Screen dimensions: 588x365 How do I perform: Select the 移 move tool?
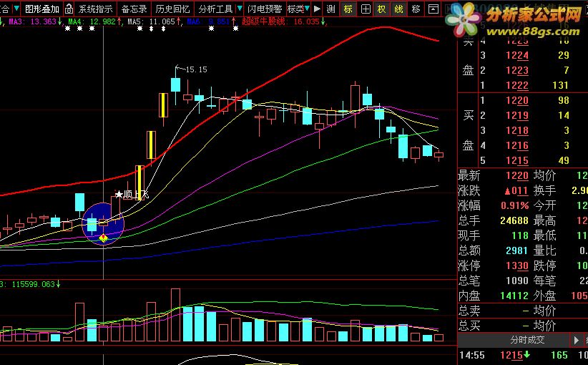click(416, 9)
